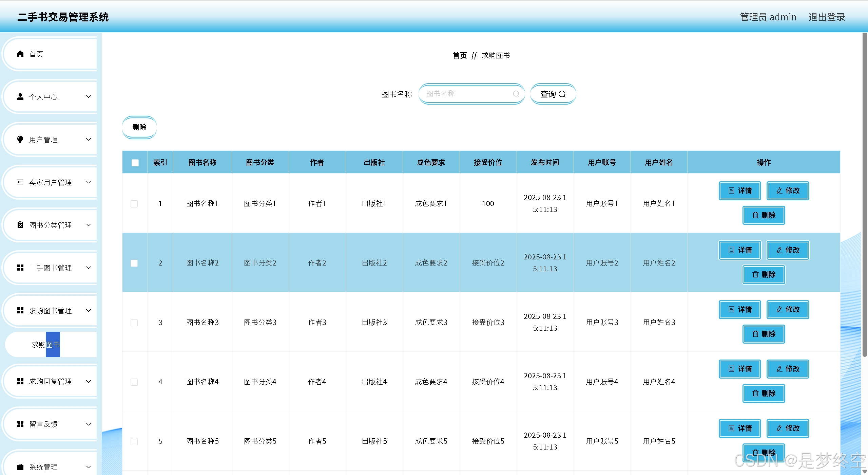Check the checkbox for row 5

(134, 441)
